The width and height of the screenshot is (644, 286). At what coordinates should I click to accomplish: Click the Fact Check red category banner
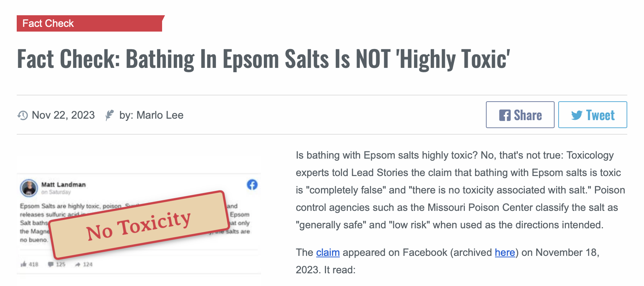pos(90,23)
